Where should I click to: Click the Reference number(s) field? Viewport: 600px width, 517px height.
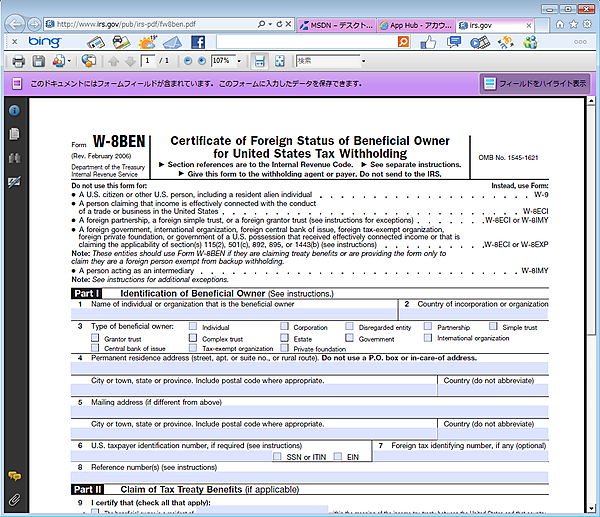309,477
